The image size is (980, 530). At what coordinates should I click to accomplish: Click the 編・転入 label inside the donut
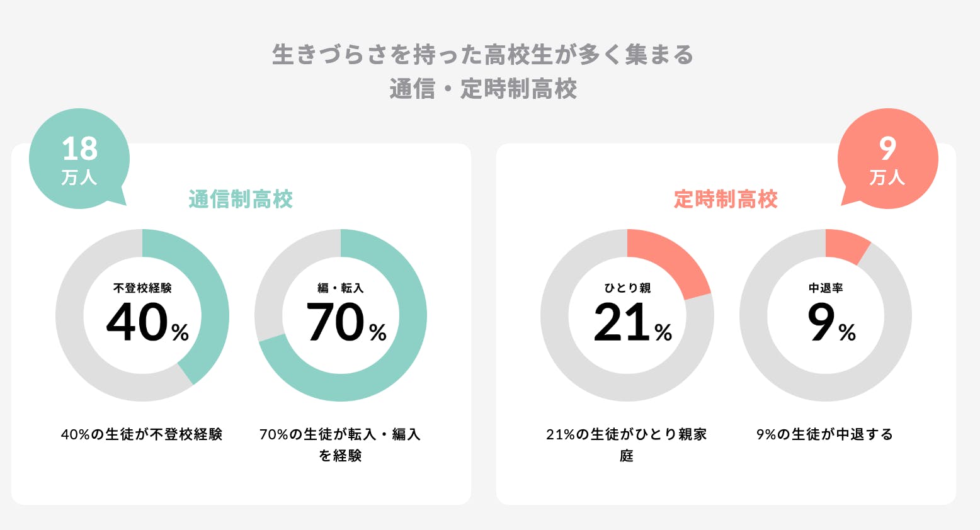tap(341, 288)
